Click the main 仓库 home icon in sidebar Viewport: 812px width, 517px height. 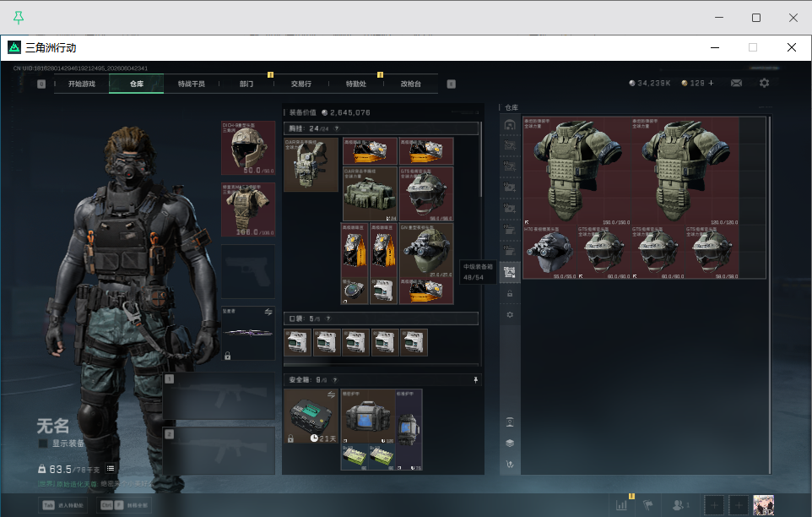510,125
